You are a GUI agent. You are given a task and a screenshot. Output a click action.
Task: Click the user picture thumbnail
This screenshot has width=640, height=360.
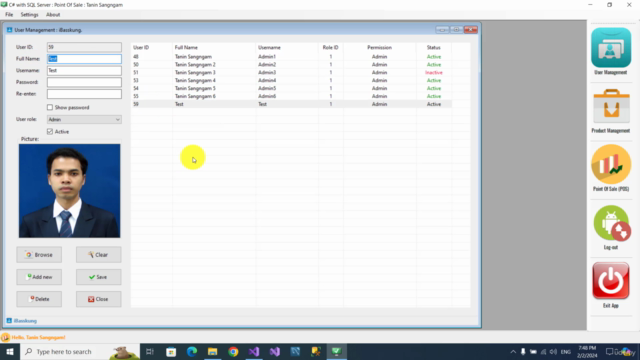69,191
